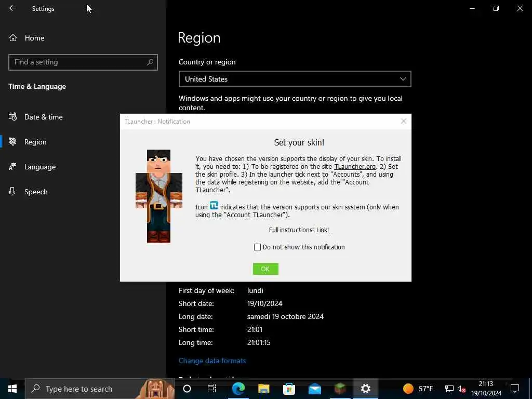Open the clock showing 21:13
This screenshot has width=532, height=399.
point(486,389)
